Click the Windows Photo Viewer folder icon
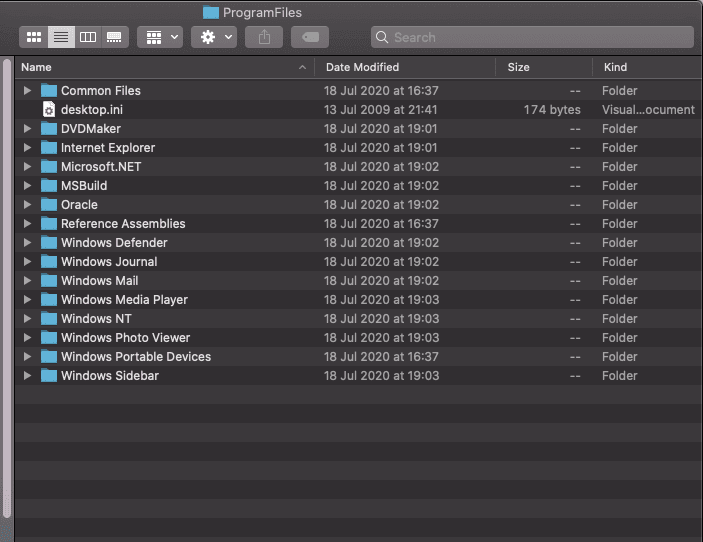 49,338
